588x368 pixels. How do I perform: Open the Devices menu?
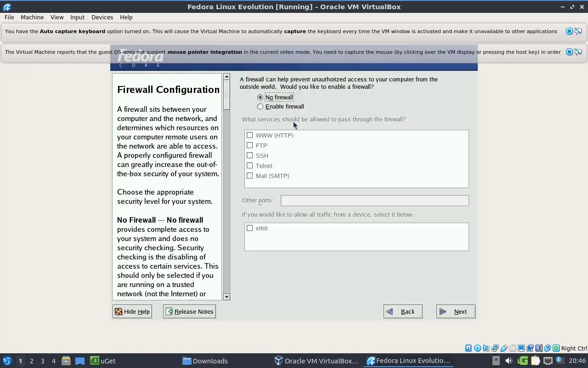coord(102,17)
